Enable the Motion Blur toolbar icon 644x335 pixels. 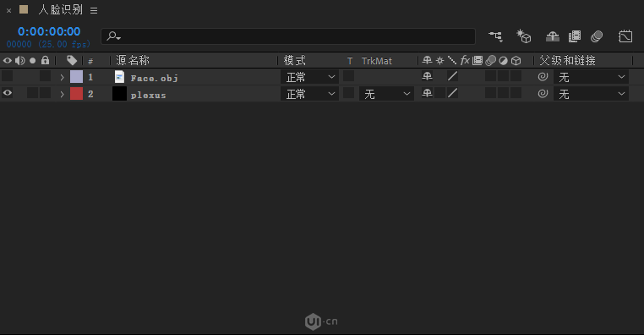click(597, 36)
